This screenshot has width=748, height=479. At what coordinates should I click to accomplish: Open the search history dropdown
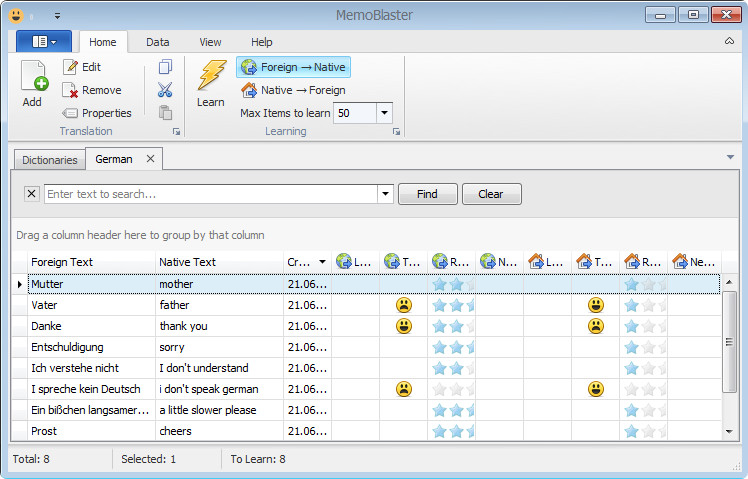pyautogui.click(x=385, y=194)
